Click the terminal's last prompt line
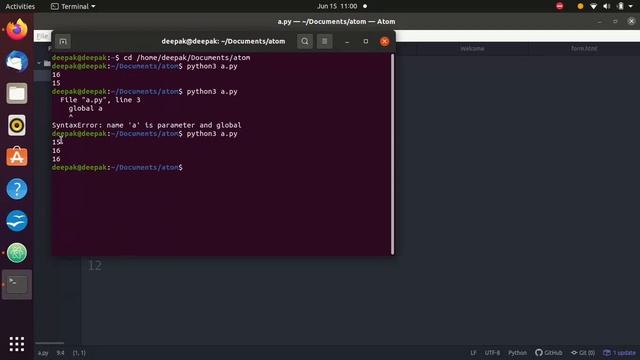Viewport: 640px width, 360px height. coord(117,167)
